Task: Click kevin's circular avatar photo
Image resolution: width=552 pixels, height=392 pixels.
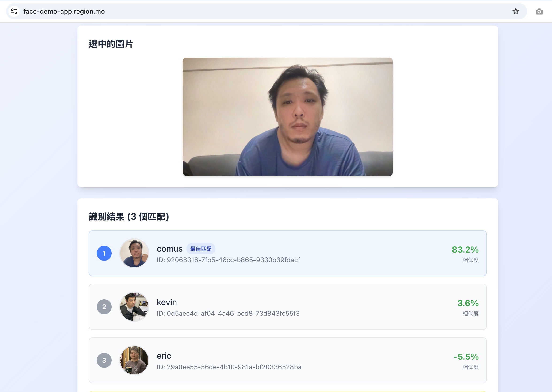Action: tap(134, 307)
